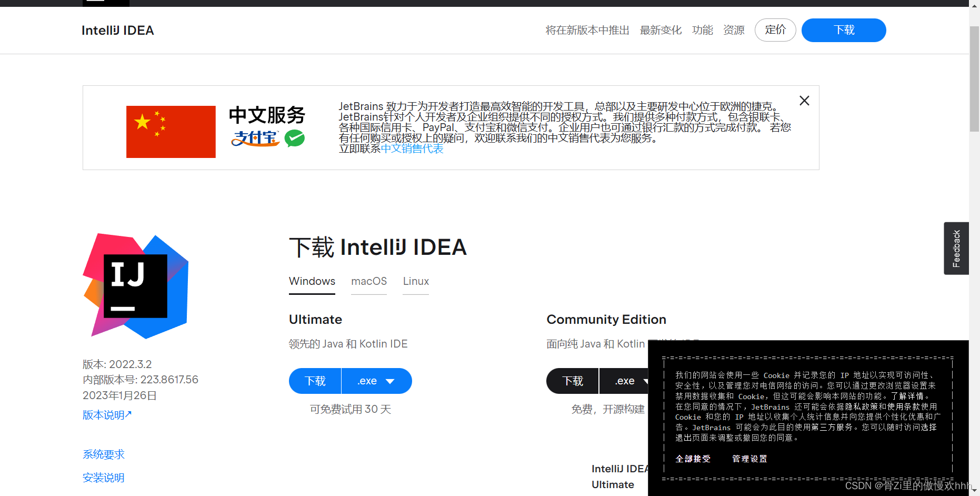Expand the Community .exe format dropdown

pos(624,381)
